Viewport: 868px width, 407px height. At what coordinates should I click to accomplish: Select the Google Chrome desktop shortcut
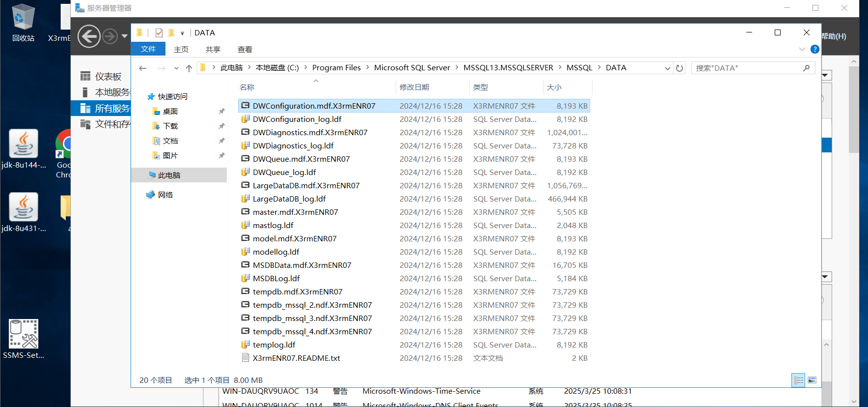64,153
